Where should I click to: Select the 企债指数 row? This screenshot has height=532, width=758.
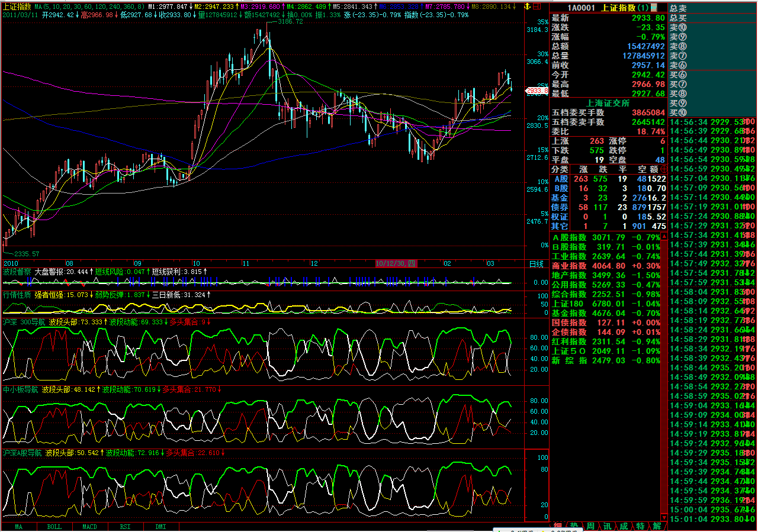click(x=605, y=332)
